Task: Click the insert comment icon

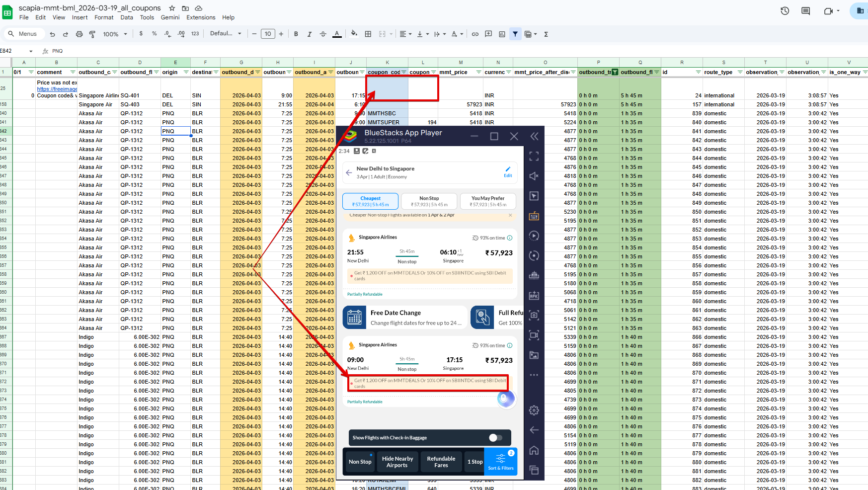Action: tap(488, 34)
